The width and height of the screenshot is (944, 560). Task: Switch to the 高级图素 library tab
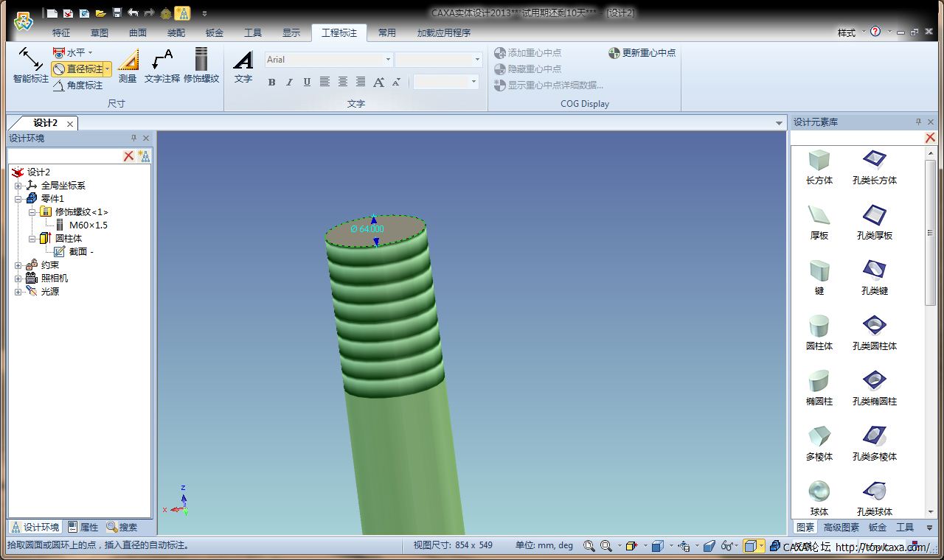(841, 528)
